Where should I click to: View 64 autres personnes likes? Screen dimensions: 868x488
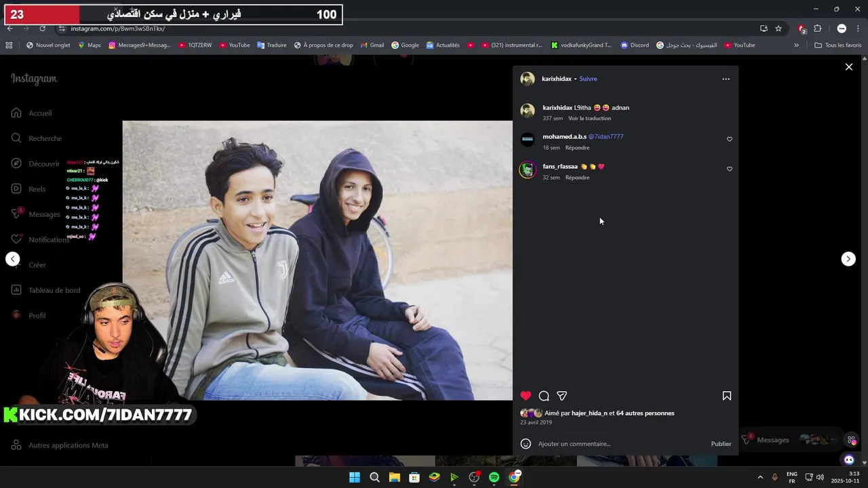click(645, 413)
